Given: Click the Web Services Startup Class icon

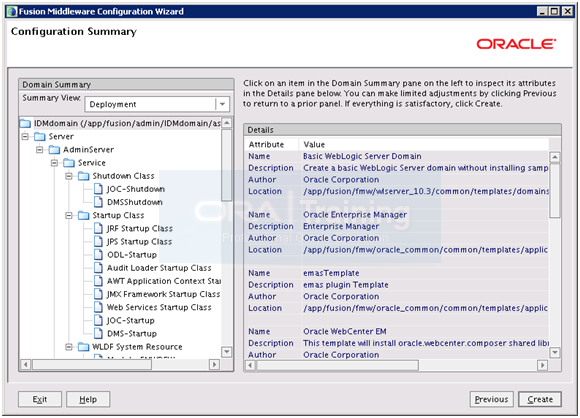Looking at the screenshot, I should (x=98, y=307).
